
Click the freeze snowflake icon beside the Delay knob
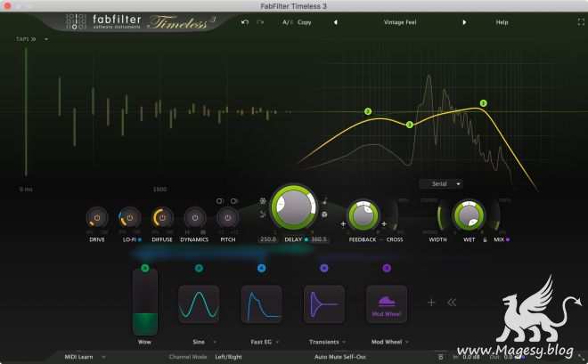(x=263, y=201)
